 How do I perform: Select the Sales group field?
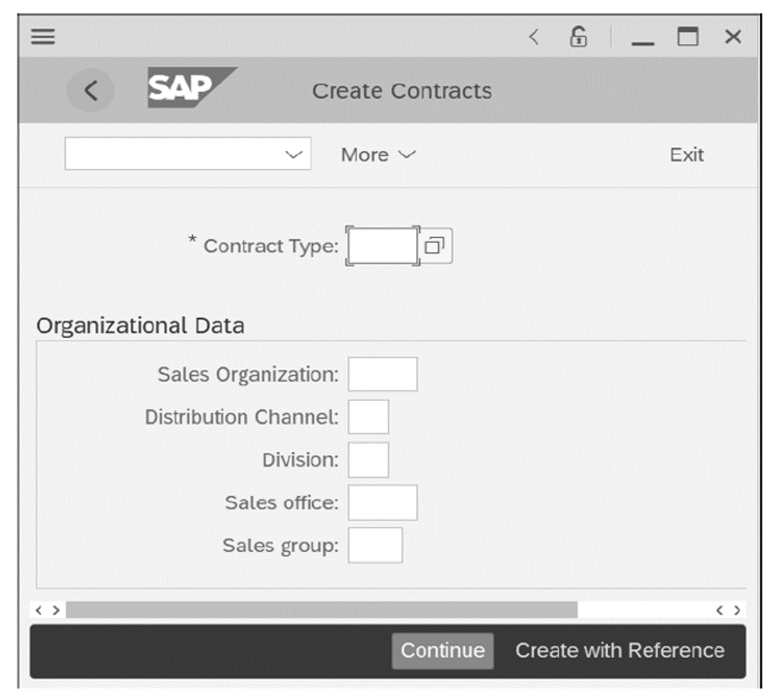pos(374,544)
